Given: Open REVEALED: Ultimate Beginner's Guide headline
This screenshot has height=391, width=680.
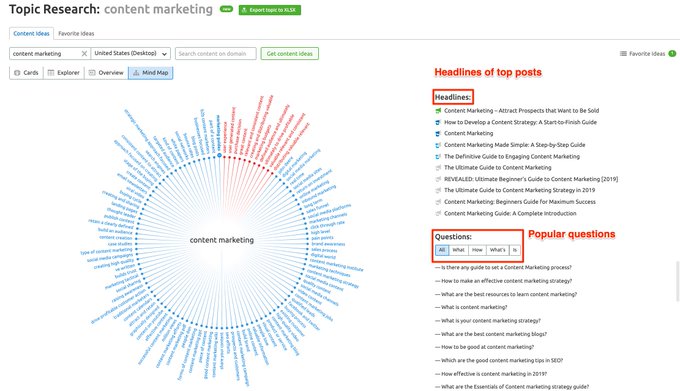Looking at the screenshot, I should point(531,179).
